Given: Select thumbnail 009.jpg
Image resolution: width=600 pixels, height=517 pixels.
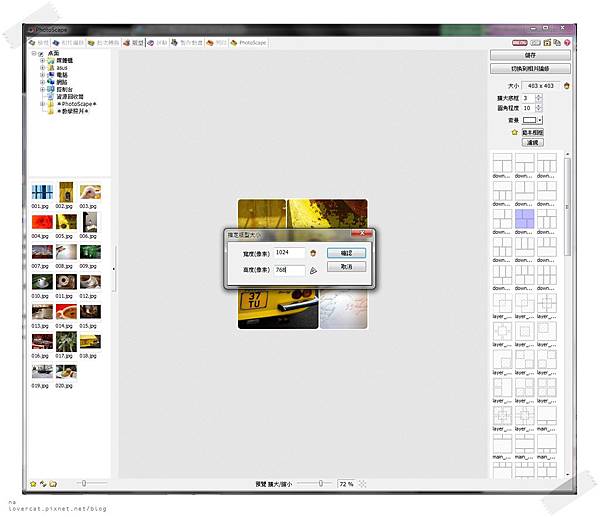Looking at the screenshot, I should click(x=90, y=252).
